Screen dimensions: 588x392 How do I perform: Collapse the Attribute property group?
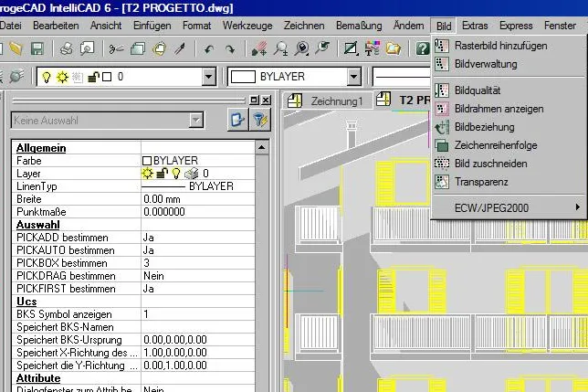point(38,377)
